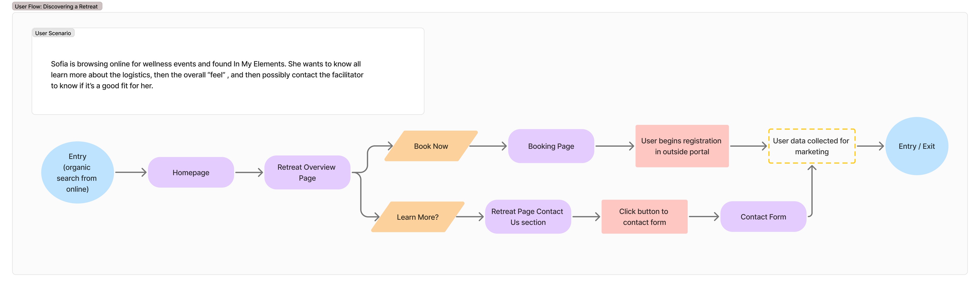
Task: Select the Learn More? decision shape
Action: [x=417, y=217]
